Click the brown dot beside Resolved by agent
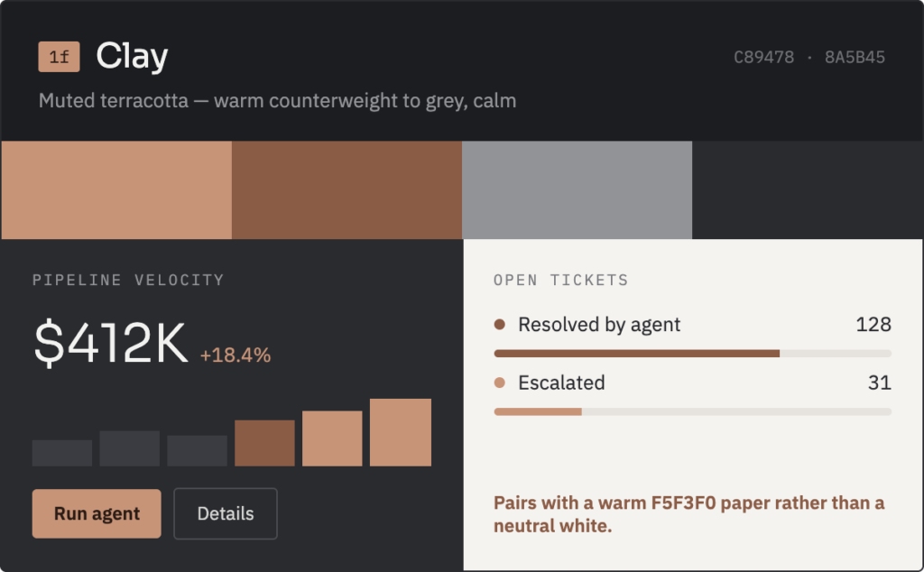This screenshot has width=924, height=572. pos(500,324)
